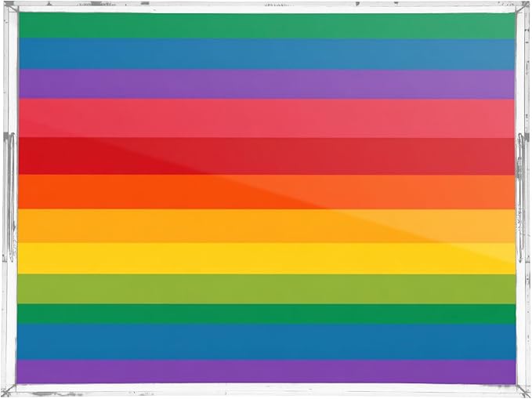Select the amber stripe above yellow
The width and height of the screenshot is (532, 399).
(267, 226)
